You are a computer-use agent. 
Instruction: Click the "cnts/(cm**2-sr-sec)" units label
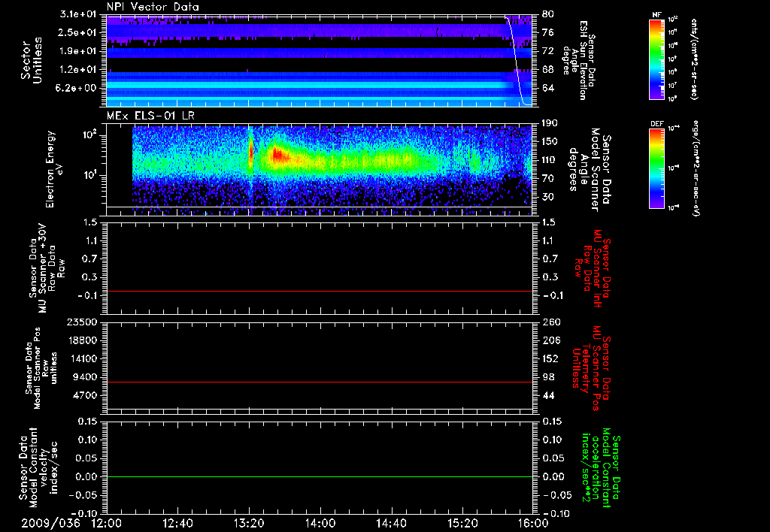694,59
